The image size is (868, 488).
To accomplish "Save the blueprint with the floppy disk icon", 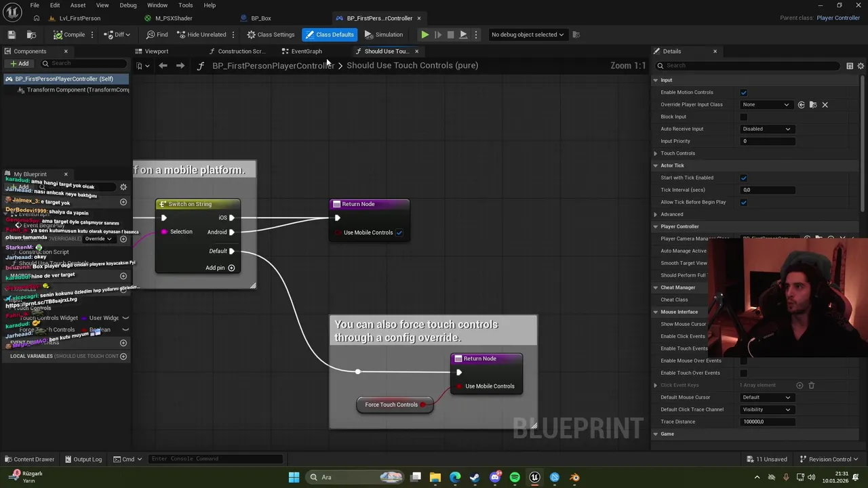I will [12, 35].
